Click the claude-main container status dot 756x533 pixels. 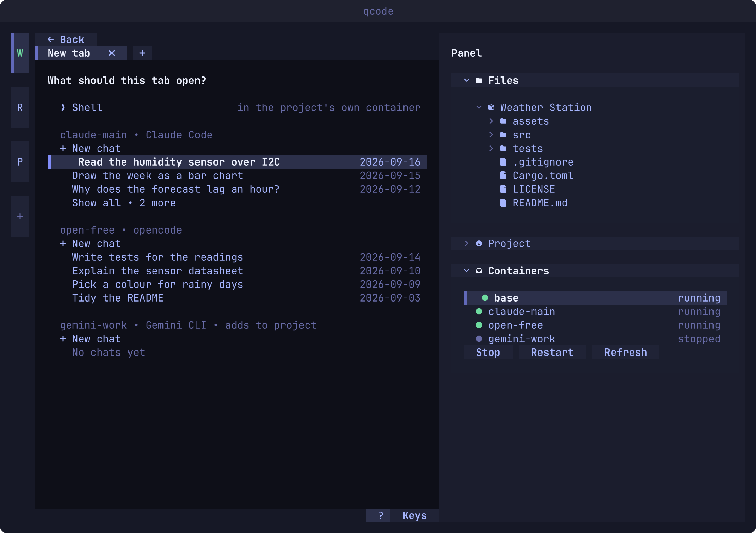(x=479, y=311)
